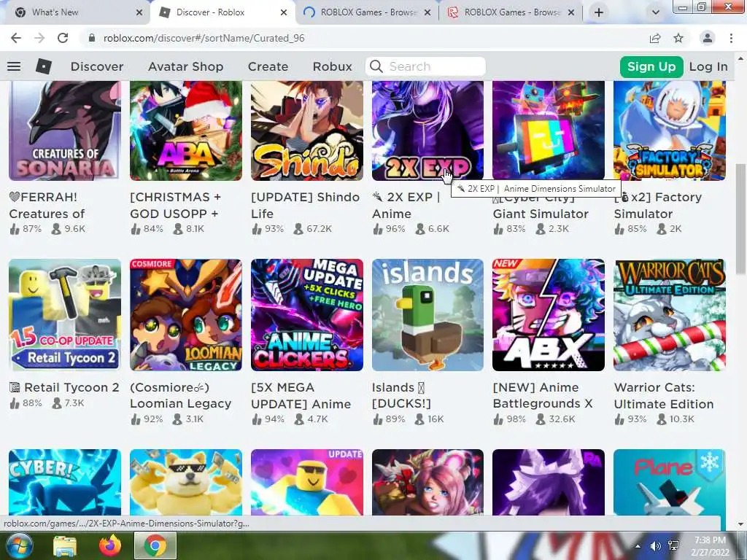Switch to first ROBLOX Games loading tab
Image resolution: width=747 pixels, height=560 pixels.
pos(367,12)
